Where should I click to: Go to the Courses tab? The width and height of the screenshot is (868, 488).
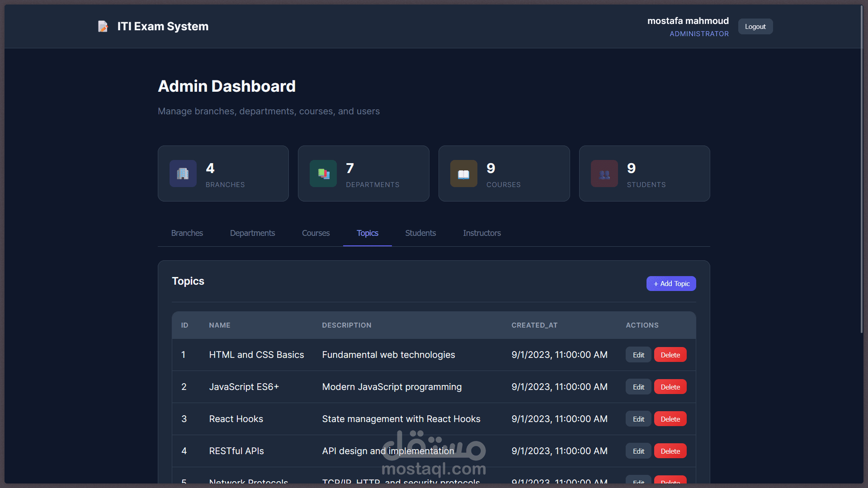316,233
